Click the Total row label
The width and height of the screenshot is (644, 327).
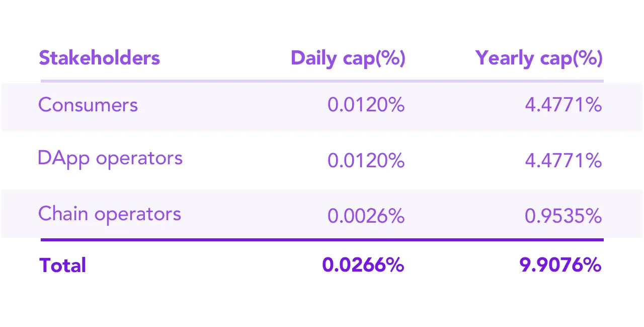(63, 266)
